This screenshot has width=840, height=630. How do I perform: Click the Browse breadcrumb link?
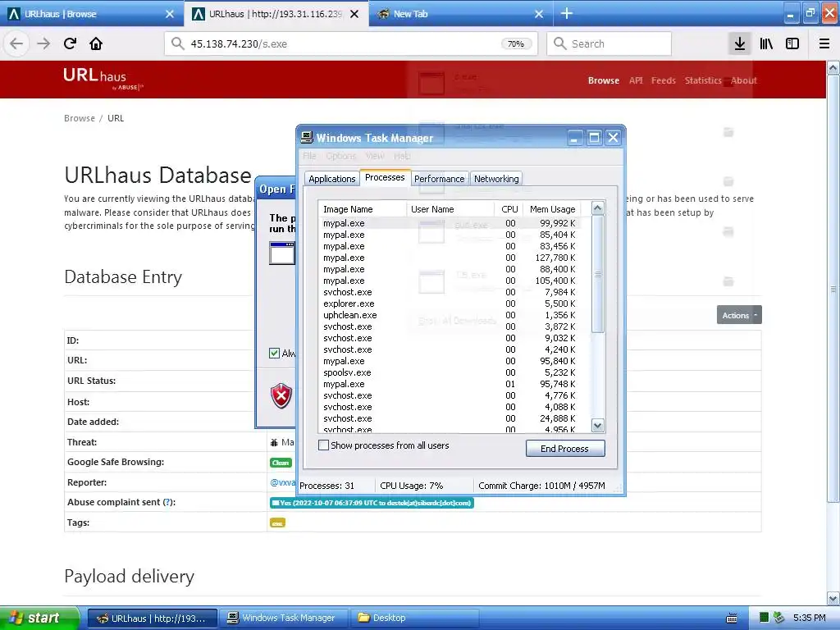click(80, 118)
